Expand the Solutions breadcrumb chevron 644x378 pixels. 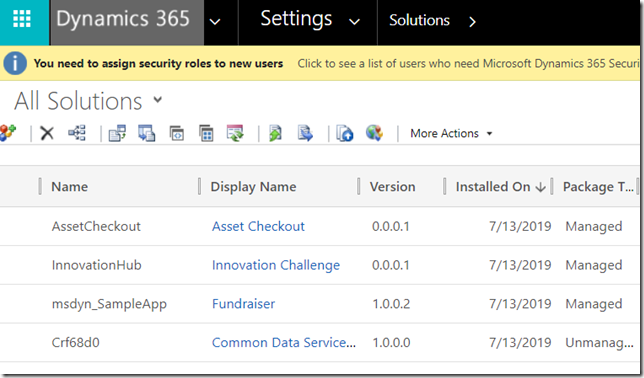tap(472, 21)
